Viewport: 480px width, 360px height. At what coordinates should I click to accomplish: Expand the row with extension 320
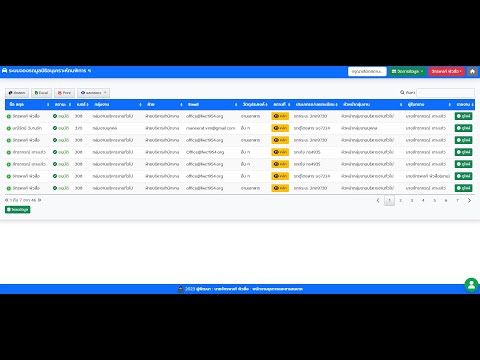click(9, 128)
